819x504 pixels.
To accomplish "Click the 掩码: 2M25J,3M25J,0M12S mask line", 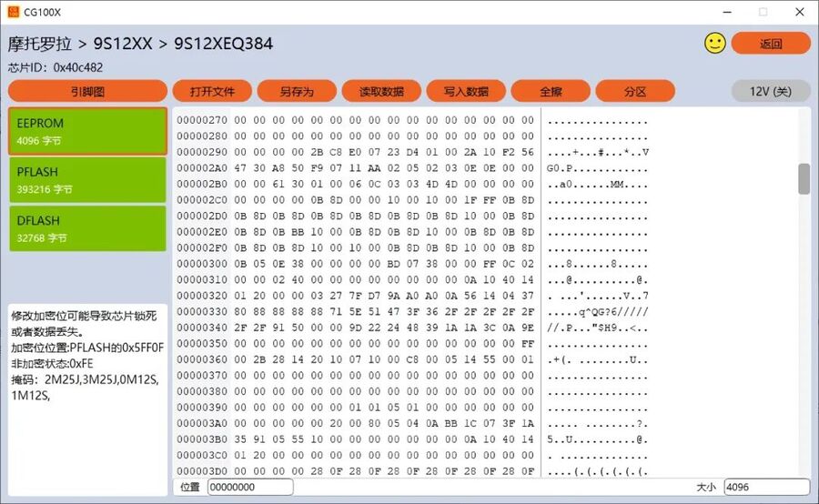I will pos(86,379).
